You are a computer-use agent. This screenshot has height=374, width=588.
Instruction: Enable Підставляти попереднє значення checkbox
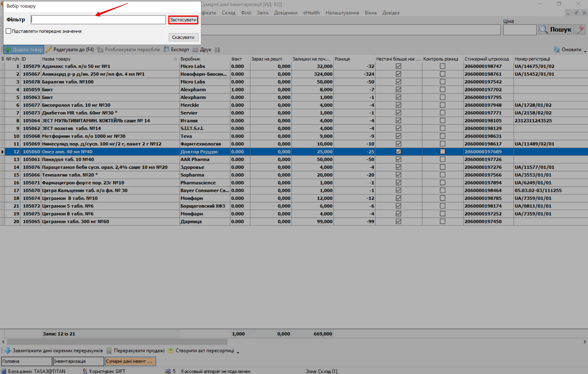(x=8, y=31)
